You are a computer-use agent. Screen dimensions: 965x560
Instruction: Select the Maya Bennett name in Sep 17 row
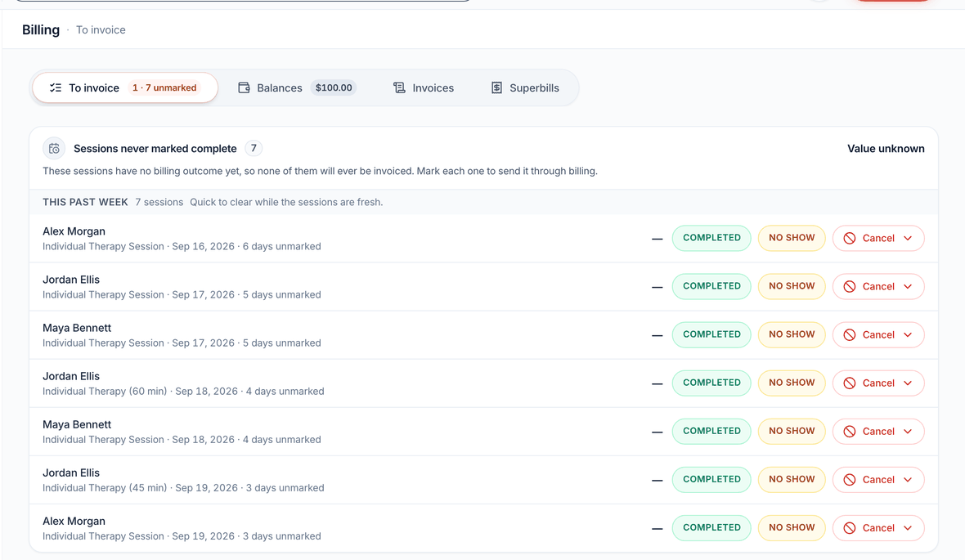77,328
